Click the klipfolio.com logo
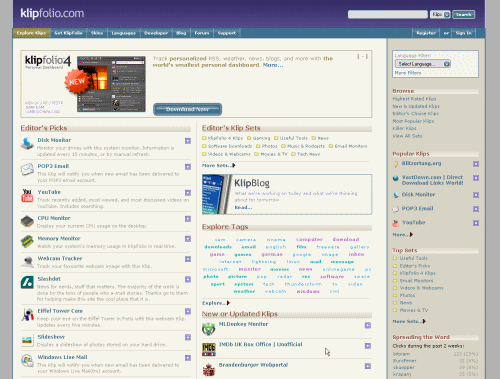Screen dimensions: 500x379 coord(52,13)
